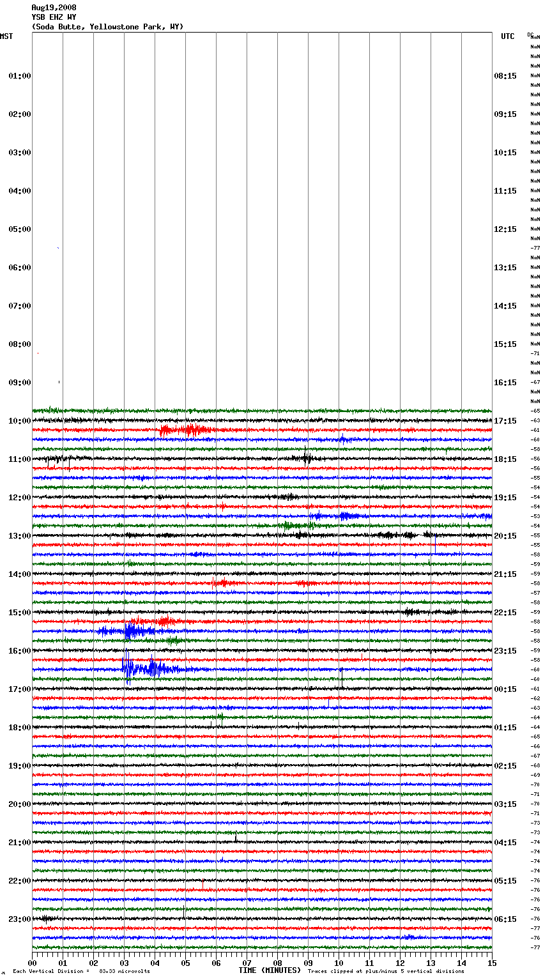Select the 14:00 MST time label
543x980 pixels.
tap(20, 574)
